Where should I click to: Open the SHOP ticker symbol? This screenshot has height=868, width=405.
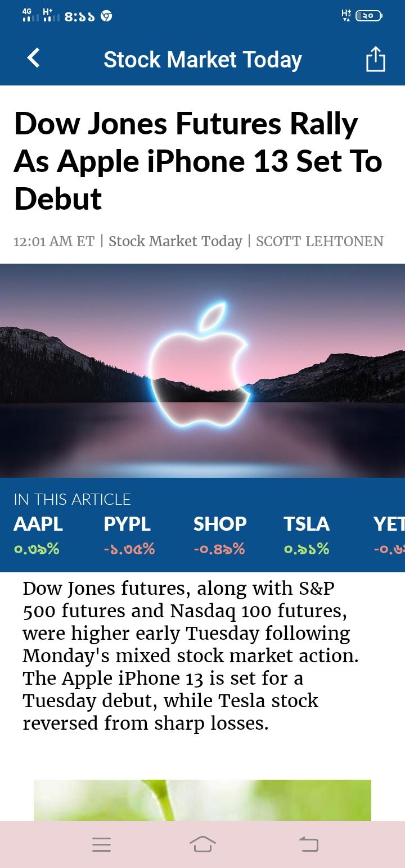point(220,524)
